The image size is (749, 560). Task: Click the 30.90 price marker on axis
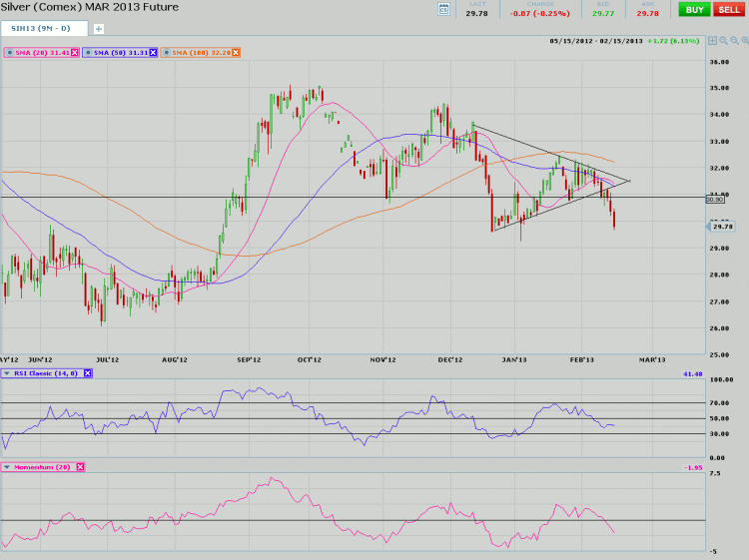pyautogui.click(x=714, y=200)
